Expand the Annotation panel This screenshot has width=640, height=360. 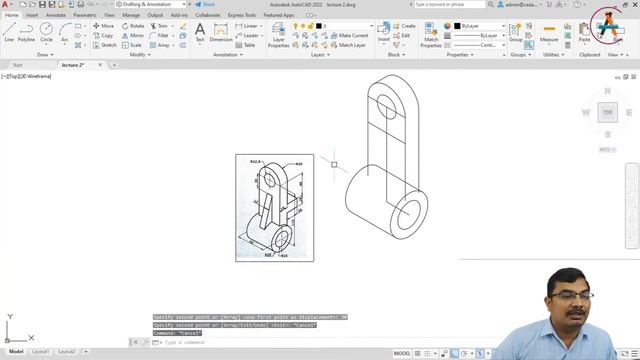[228, 55]
